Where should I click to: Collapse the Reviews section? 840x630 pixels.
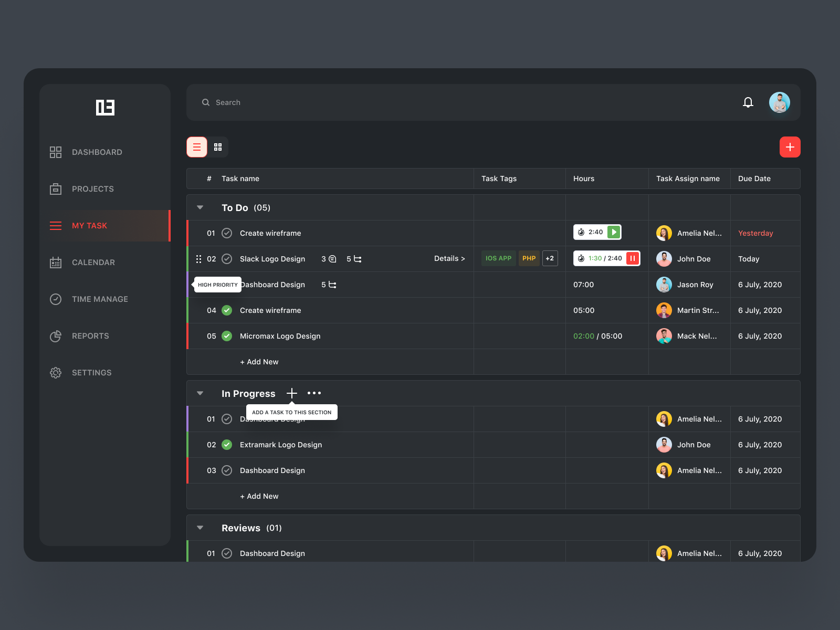click(x=200, y=528)
